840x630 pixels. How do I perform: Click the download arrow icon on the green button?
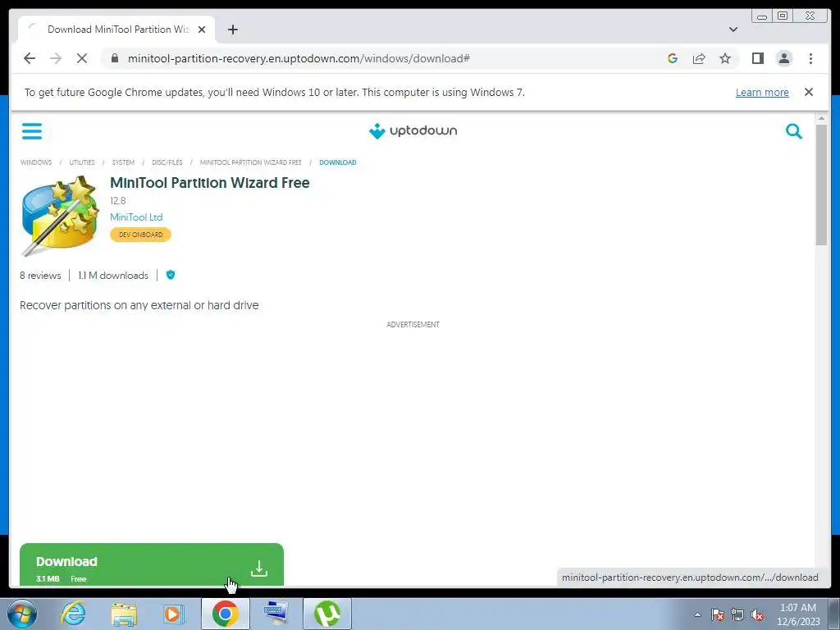point(258,568)
